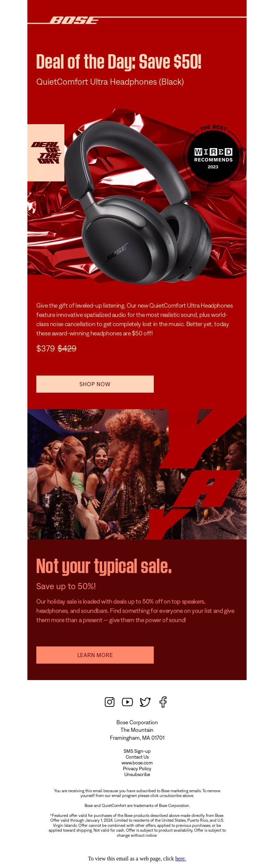This screenshot has height=868, width=274.
Task: Open the Contact Us link
Action: [x=137, y=757]
